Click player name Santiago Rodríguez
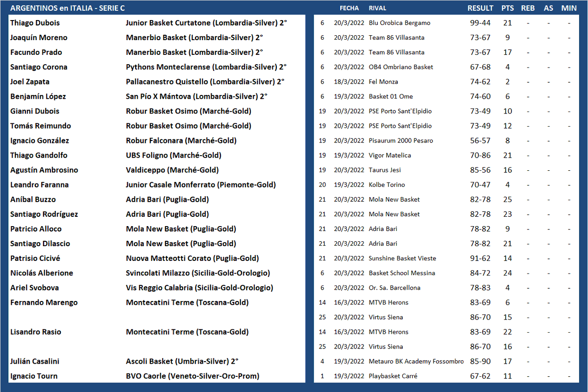 click(x=44, y=214)
